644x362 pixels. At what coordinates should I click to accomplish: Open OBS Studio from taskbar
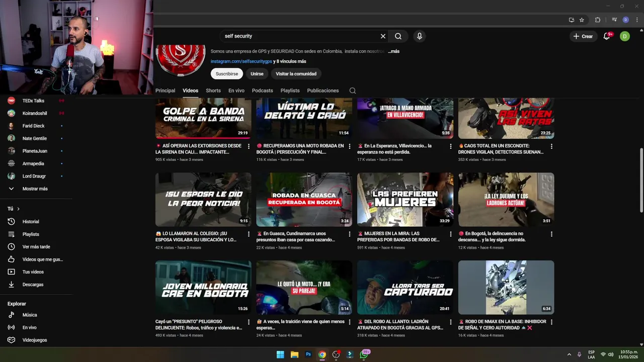(336, 354)
